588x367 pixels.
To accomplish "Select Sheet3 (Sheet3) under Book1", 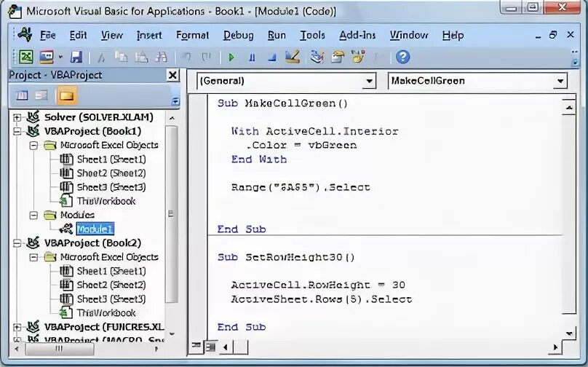I will (x=111, y=187).
